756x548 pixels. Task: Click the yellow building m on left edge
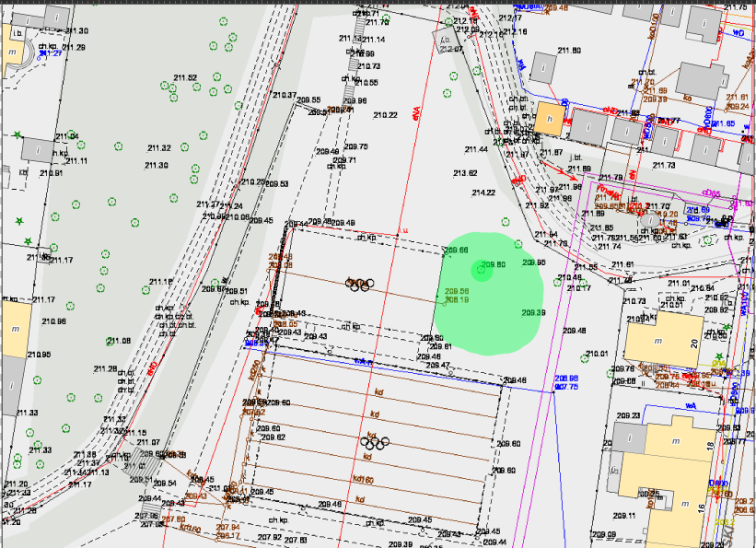(14, 330)
